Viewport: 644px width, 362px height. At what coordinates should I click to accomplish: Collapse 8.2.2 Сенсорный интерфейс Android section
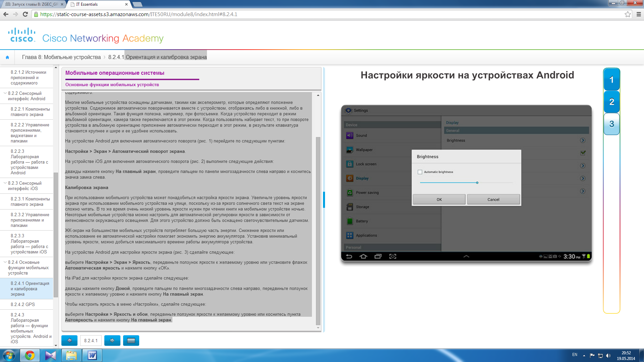(5, 93)
